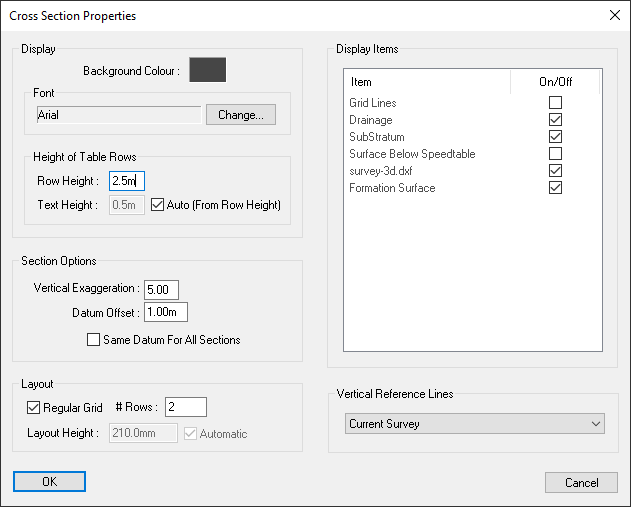Image resolution: width=631 pixels, height=507 pixels.
Task: Click the Datum Offset input field
Action: 165,312
